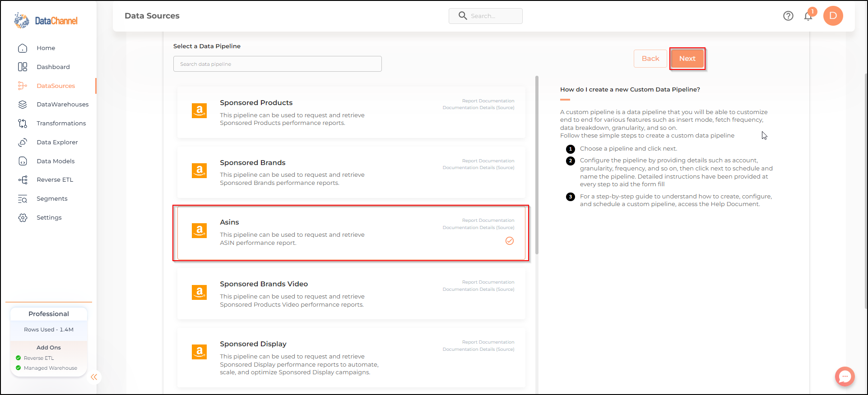Open the Segments menu item
Screen dimensions: 868x395
[x=52, y=199]
